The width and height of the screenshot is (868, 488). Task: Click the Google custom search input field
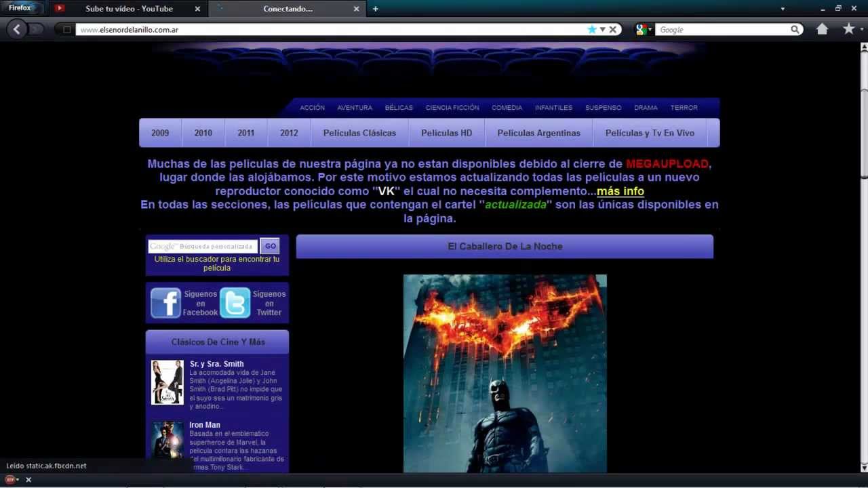coord(203,246)
